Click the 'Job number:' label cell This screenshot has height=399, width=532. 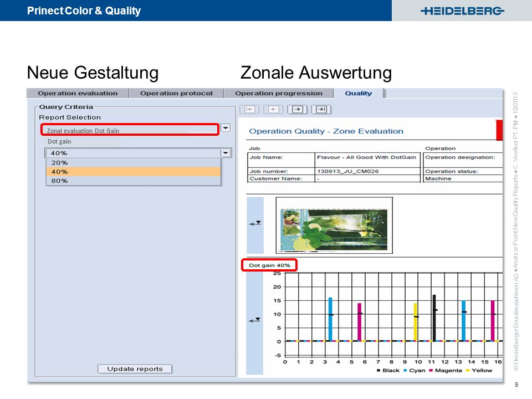click(281, 171)
